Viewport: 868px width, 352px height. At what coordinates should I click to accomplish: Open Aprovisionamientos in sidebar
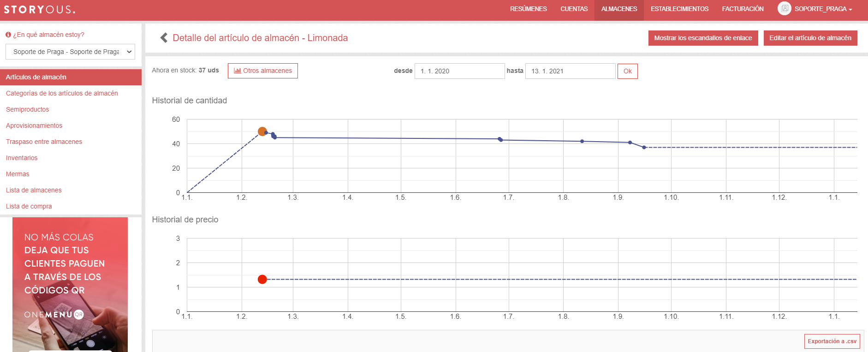[x=34, y=125]
